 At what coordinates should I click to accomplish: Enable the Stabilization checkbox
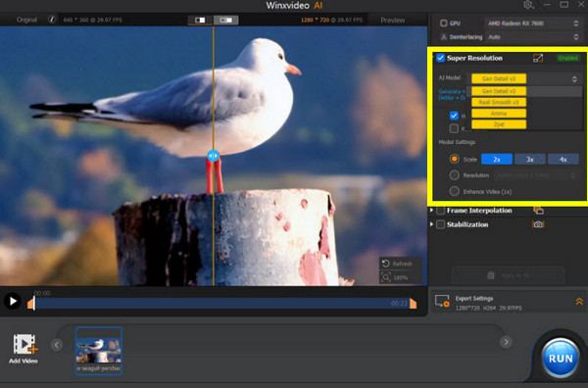point(441,224)
